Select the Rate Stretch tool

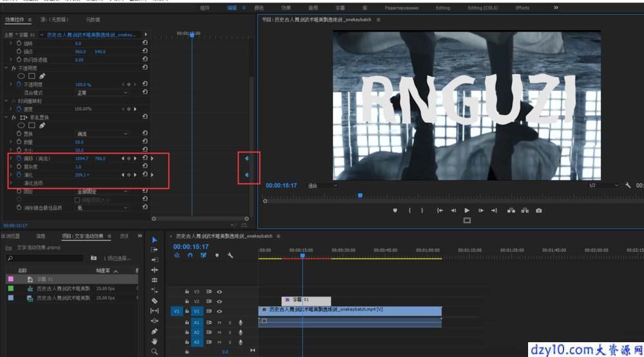155,280
